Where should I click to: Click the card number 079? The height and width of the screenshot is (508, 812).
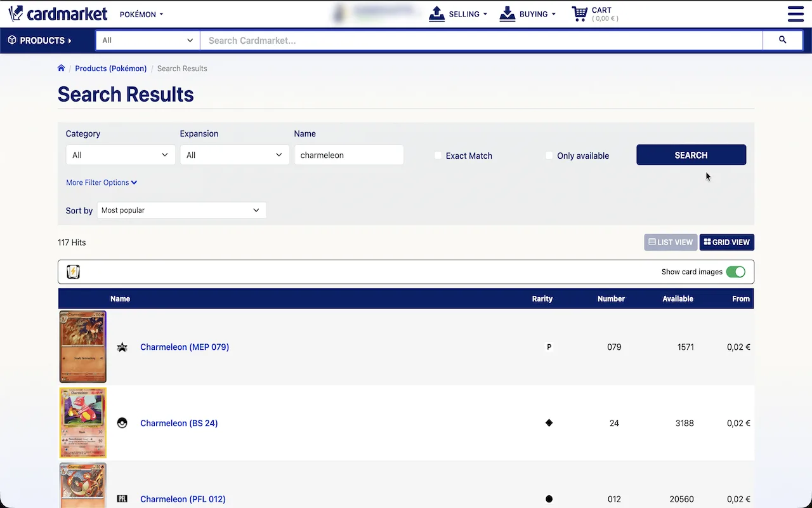click(614, 347)
